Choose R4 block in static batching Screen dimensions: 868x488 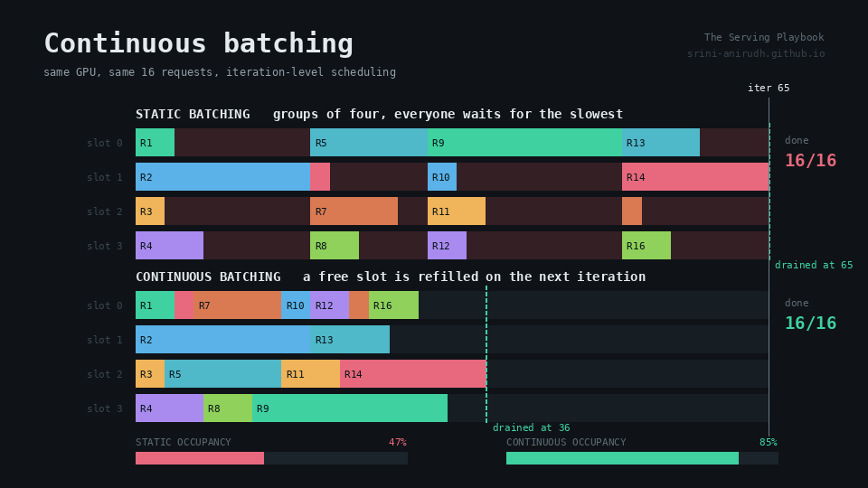169,245
